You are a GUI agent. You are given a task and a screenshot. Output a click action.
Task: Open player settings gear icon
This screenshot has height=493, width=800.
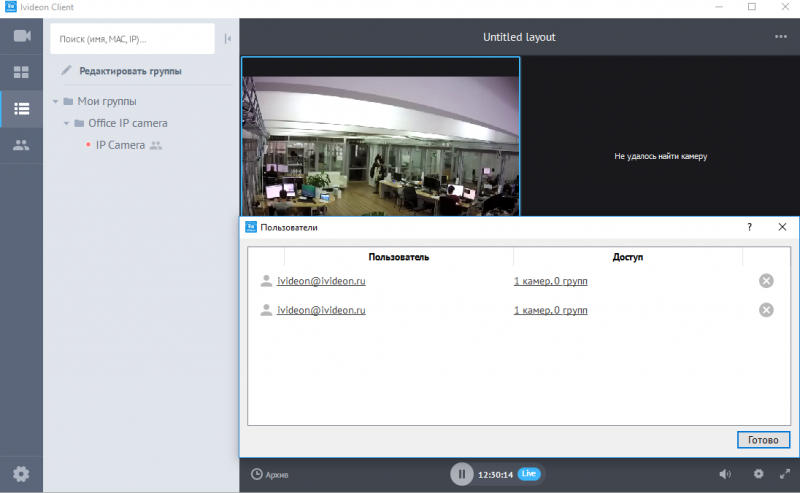pos(758,474)
